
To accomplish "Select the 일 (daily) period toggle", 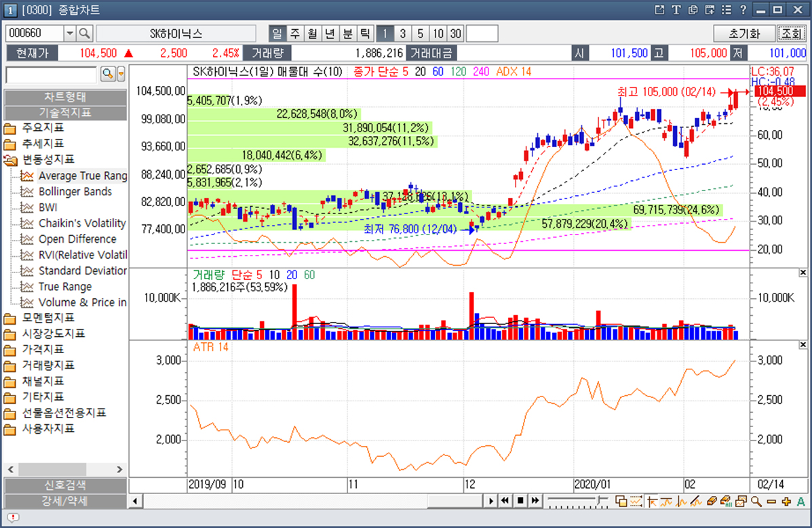I will [277, 33].
